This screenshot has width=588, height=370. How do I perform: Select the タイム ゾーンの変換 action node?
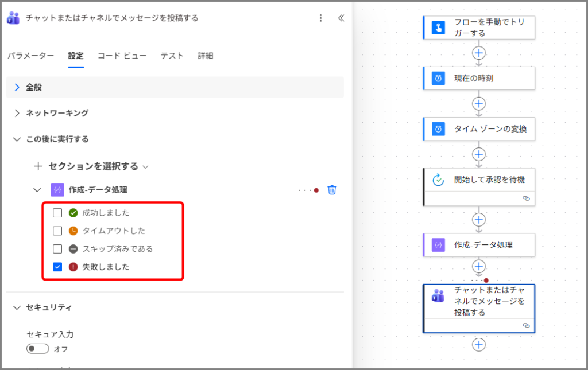478,129
